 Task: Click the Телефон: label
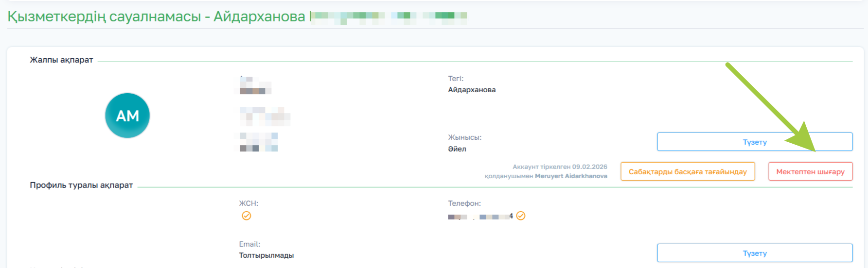pyautogui.click(x=464, y=203)
